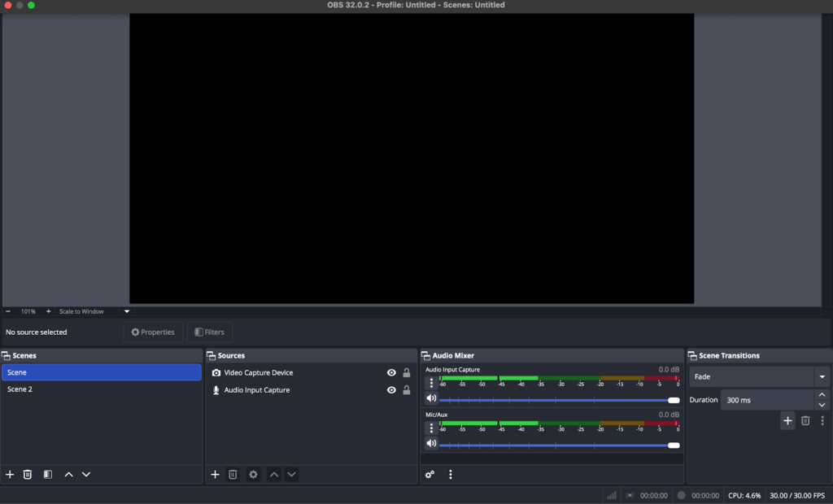Expand the Scale to Window dropdown

point(127,311)
